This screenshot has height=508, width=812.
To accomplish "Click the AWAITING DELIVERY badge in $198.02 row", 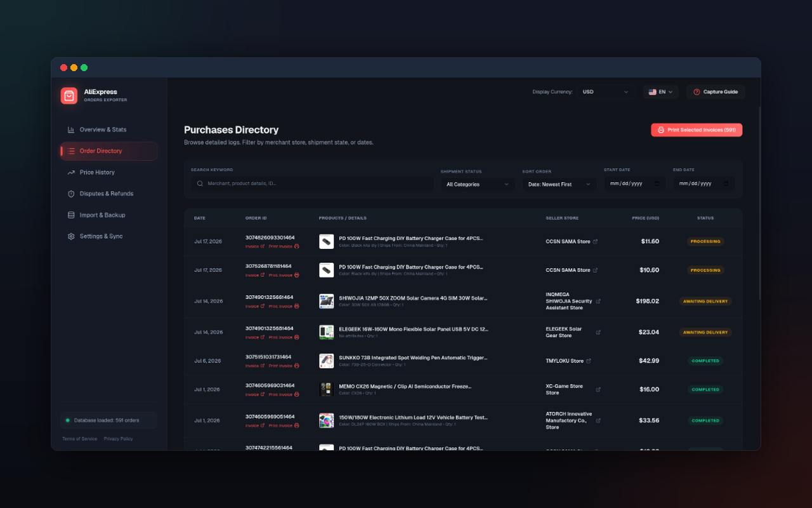I will tap(705, 301).
